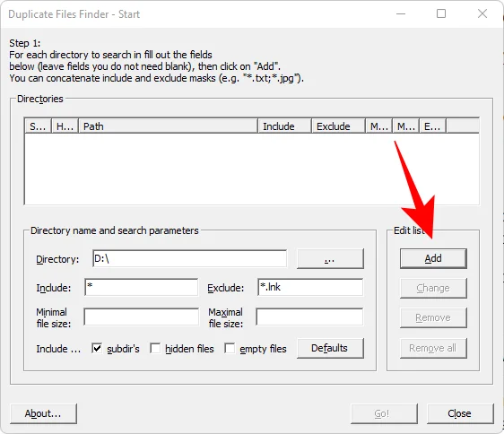Open the directory browse "..." button
504x434 pixels.
pyautogui.click(x=330, y=258)
